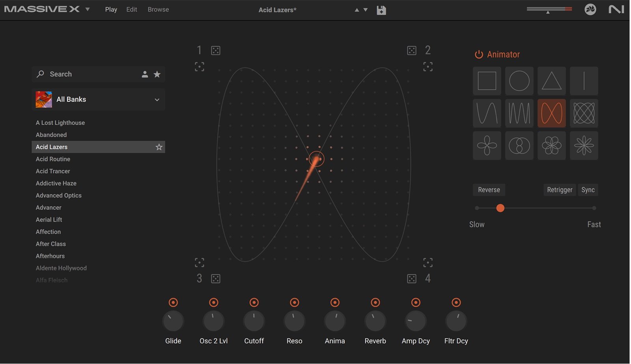This screenshot has width=631, height=364.
Task: Randomize corner 3 with dice icon
Action: [x=215, y=279]
